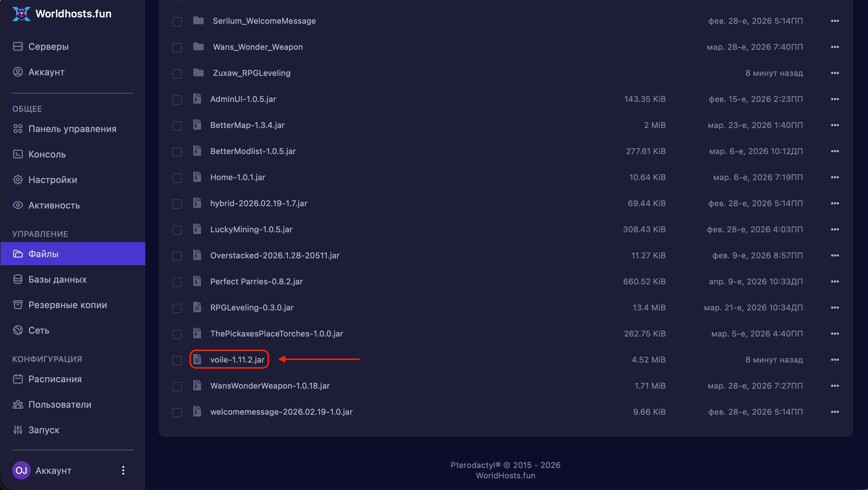Viewport: 868px width, 490px height.
Task: Open the three-dot menu for BetterMap-1.3.4.jar
Action: click(x=835, y=125)
